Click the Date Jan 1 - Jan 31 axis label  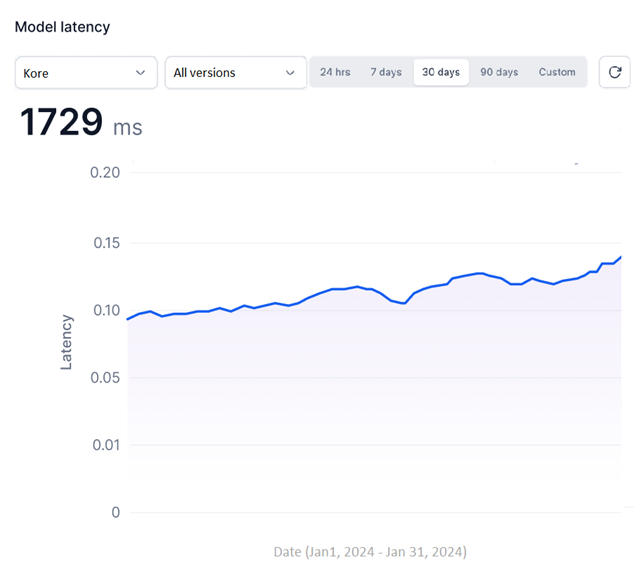point(370,552)
